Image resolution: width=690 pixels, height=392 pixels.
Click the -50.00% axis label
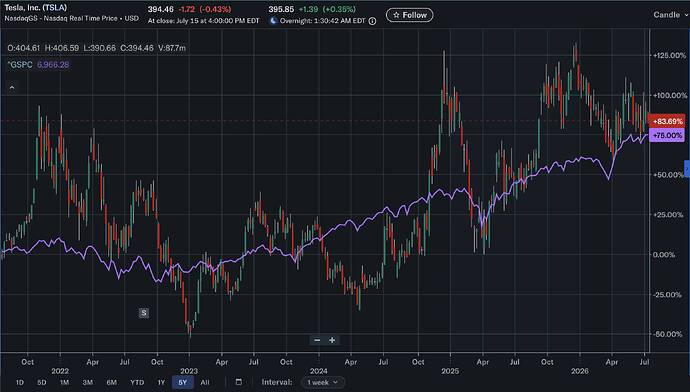669,334
